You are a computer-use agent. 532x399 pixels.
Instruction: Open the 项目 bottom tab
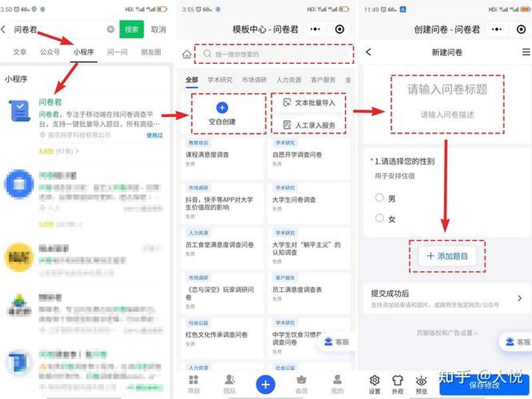pos(194,384)
